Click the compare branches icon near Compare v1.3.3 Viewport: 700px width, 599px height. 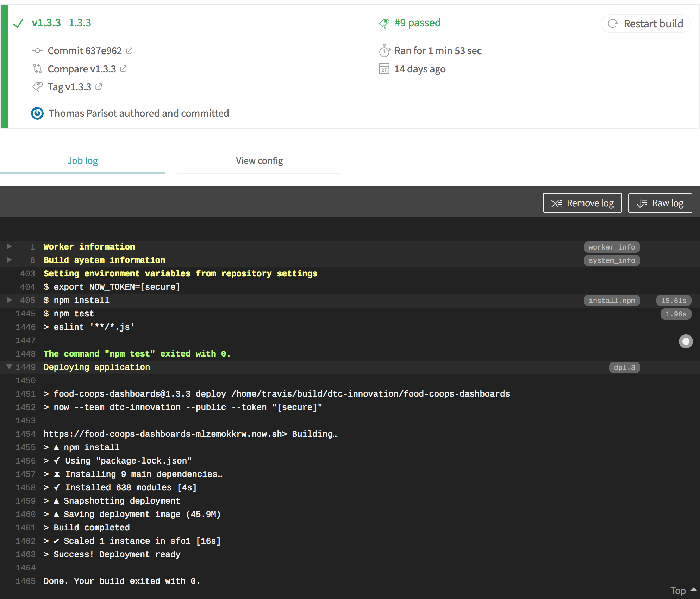(x=37, y=69)
